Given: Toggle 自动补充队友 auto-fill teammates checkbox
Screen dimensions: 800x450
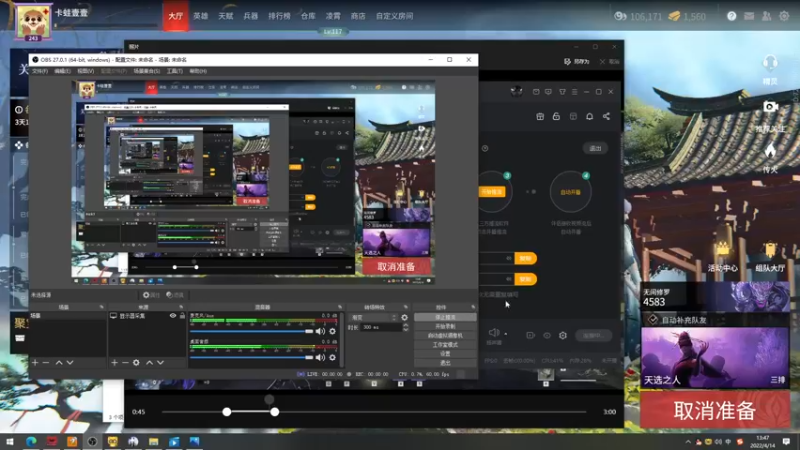Looking at the screenshot, I should 653,320.
